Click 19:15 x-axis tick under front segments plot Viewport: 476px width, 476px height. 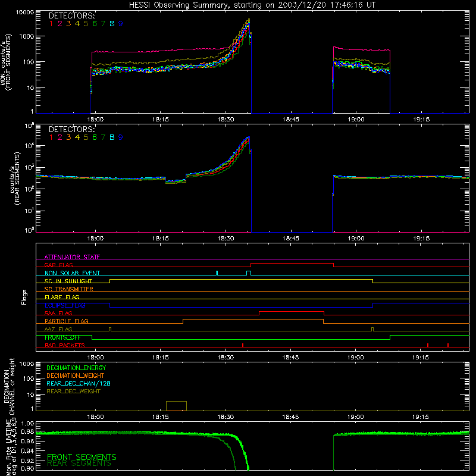click(421, 120)
